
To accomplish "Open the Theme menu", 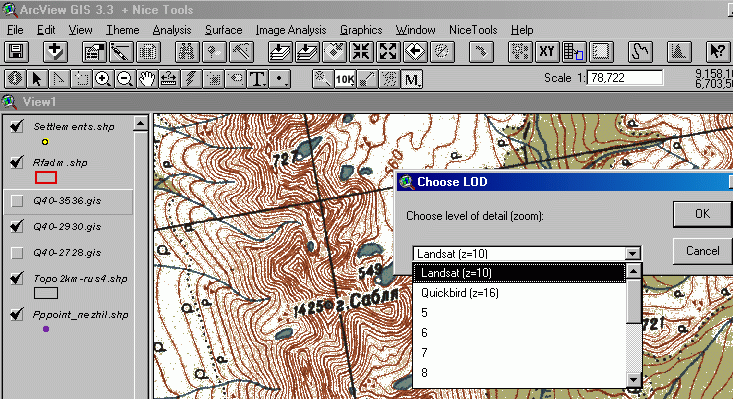I will (122, 30).
